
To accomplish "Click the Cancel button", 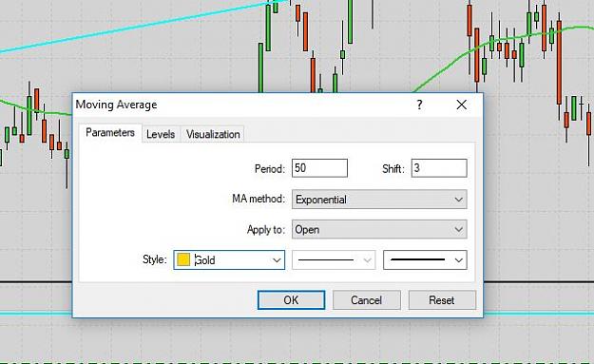I will tap(366, 300).
